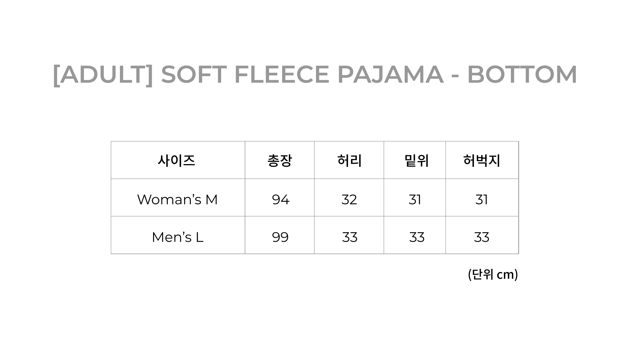Click the Woman's M row label

[x=178, y=199]
